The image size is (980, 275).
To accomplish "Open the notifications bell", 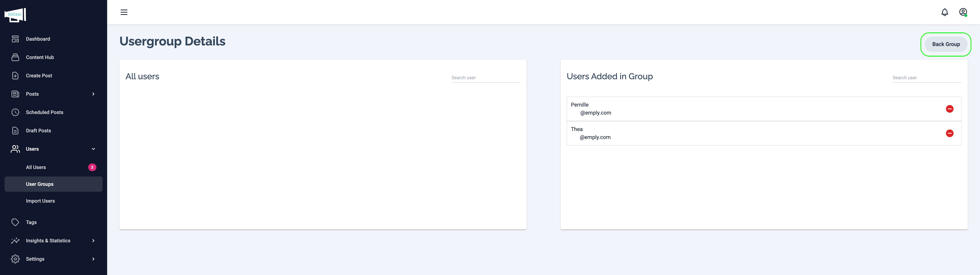I will tap(945, 12).
